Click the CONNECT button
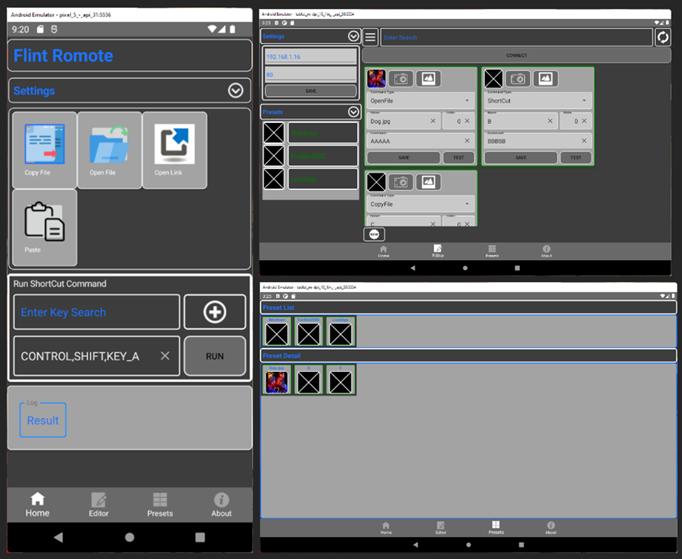The width and height of the screenshot is (682, 559). pyautogui.click(x=516, y=55)
